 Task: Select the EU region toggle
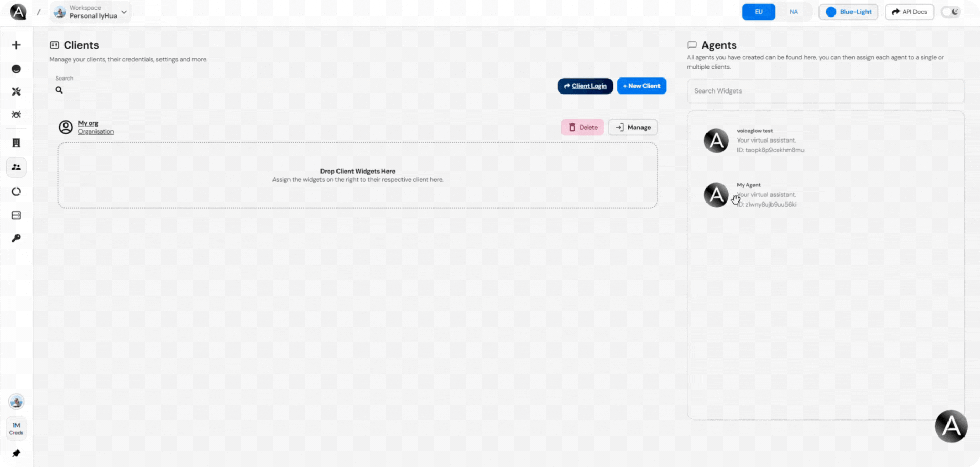[758, 11]
